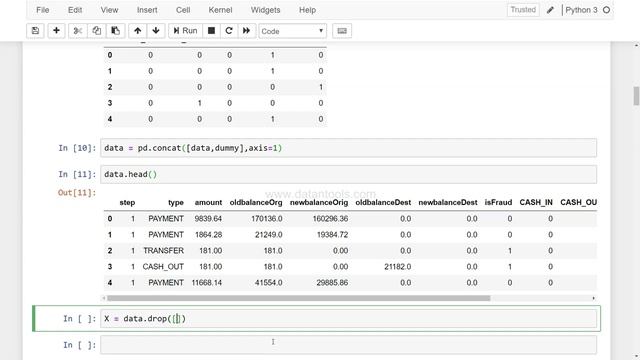Click the page vertical scrollbar thumb

636,96
